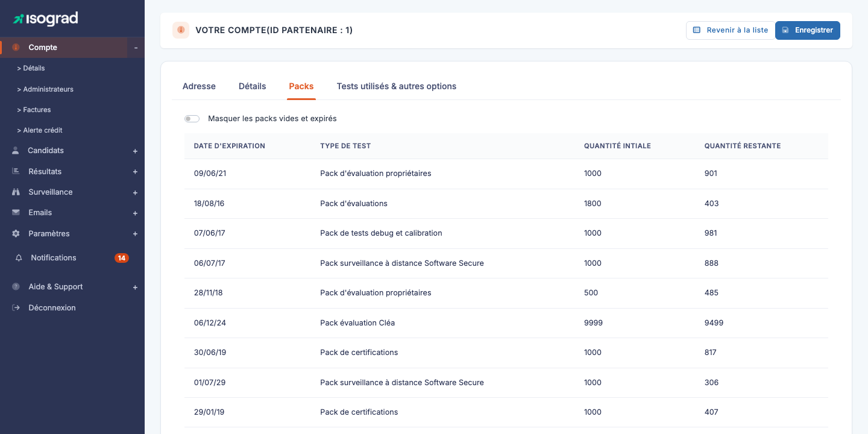Click the Notifications bell icon
Viewport: 868px width, 434px height.
point(19,258)
